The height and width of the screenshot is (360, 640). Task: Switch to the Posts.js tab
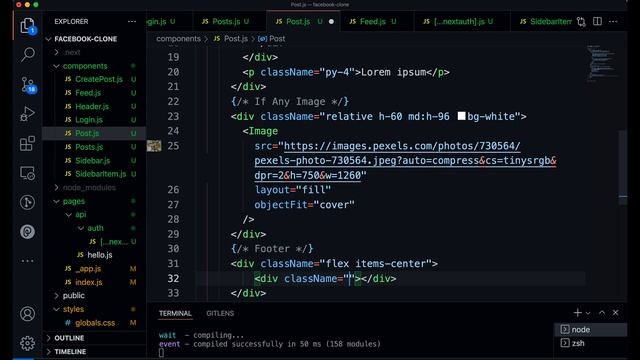coord(226,22)
